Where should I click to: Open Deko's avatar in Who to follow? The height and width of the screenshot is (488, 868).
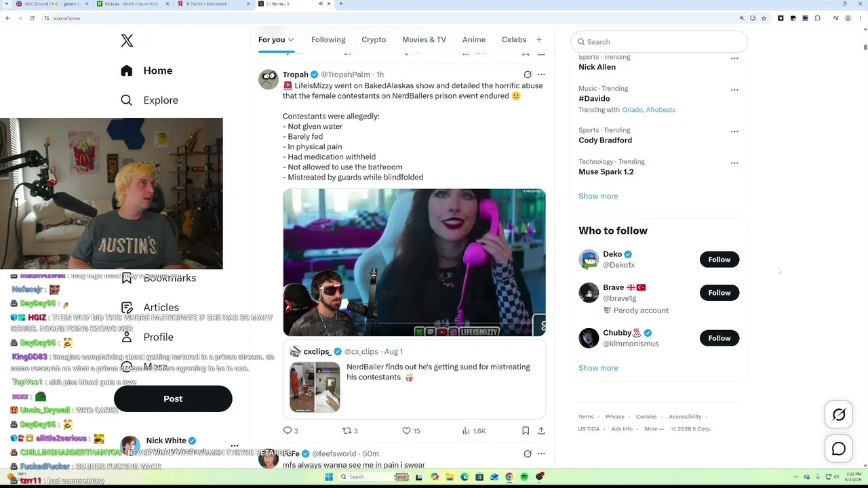[x=589, y=260]
